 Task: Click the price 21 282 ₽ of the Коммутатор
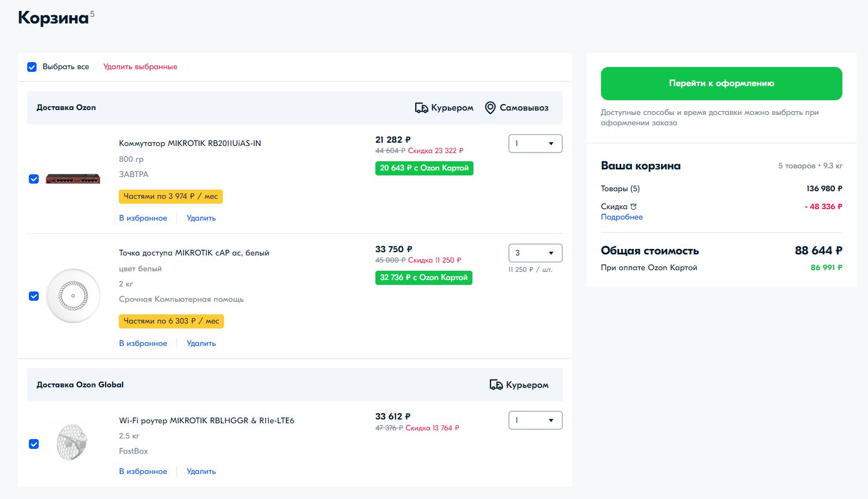coord(393,140)
